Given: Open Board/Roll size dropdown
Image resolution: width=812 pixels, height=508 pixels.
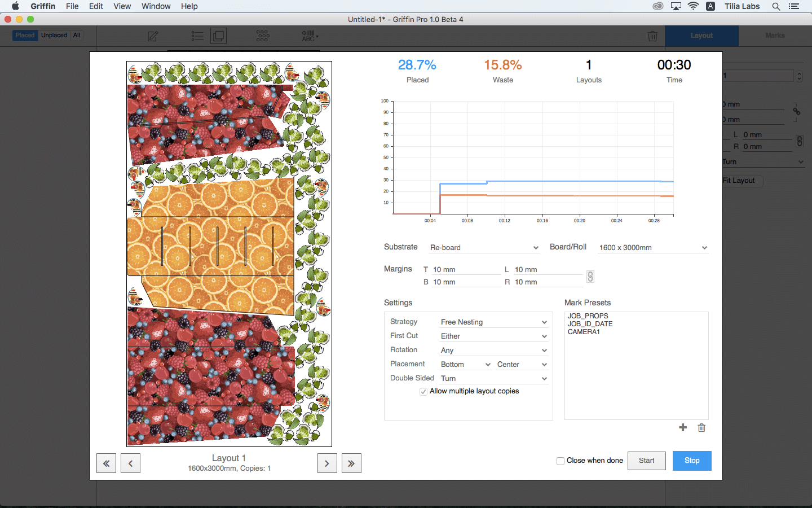Looking at the screenshot, I should 652,248.
